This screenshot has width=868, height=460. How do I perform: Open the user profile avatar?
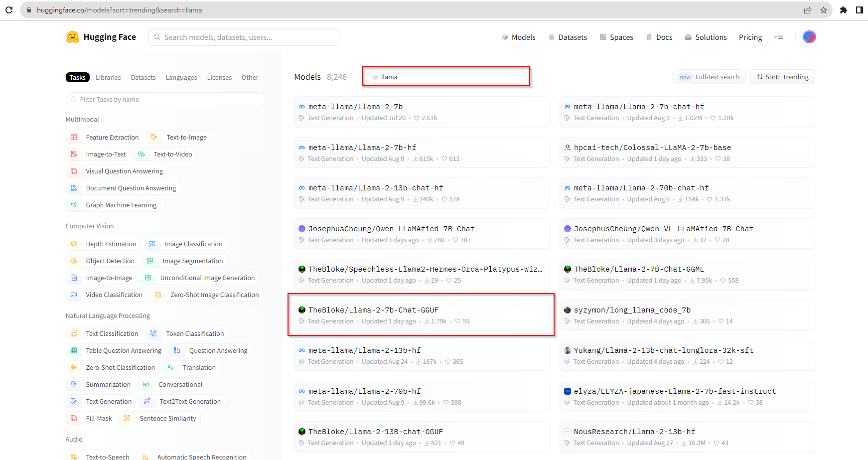(809, 37)
